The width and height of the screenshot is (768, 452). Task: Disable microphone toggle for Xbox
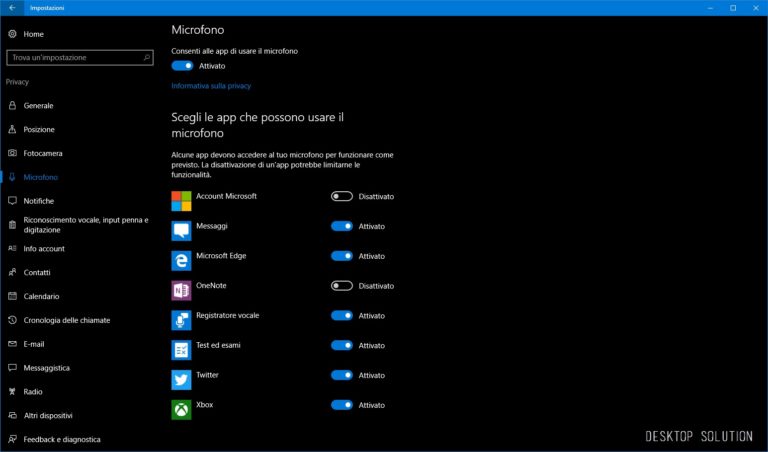point(342,405)
